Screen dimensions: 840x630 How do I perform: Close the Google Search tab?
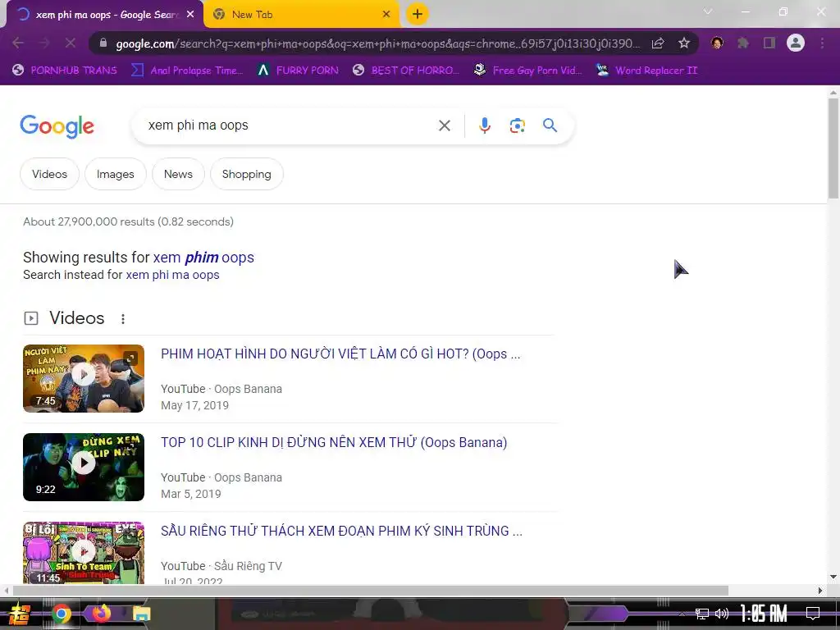click(x=190, y=15)
